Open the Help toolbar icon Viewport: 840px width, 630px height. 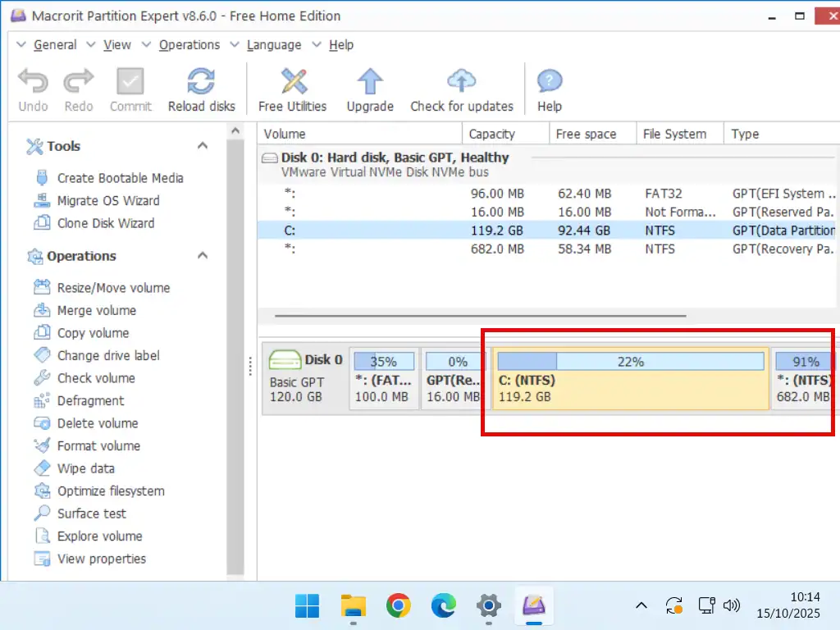[x=549, y=82]
